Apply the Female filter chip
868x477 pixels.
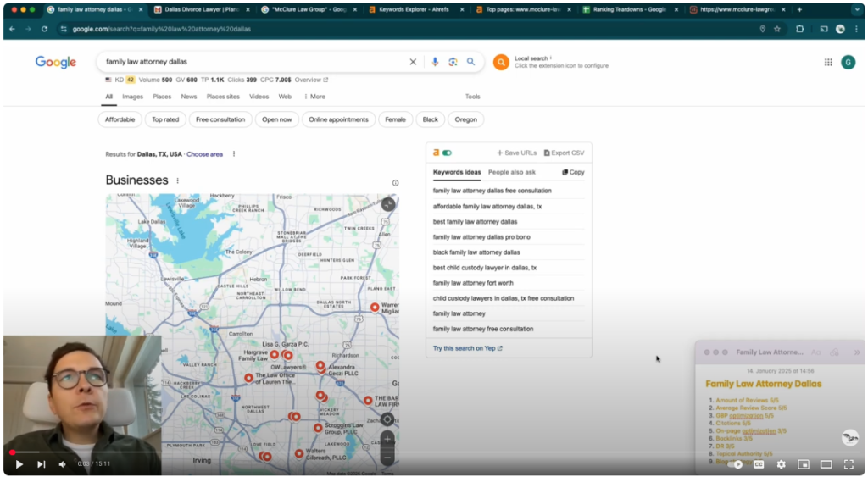tap(395, 119)
